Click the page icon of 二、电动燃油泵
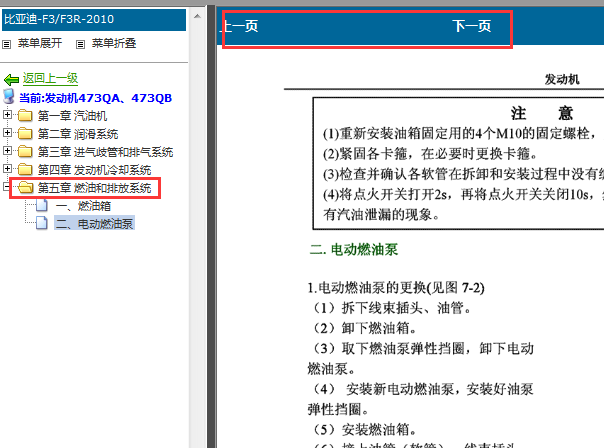 (x=42, y=223)
